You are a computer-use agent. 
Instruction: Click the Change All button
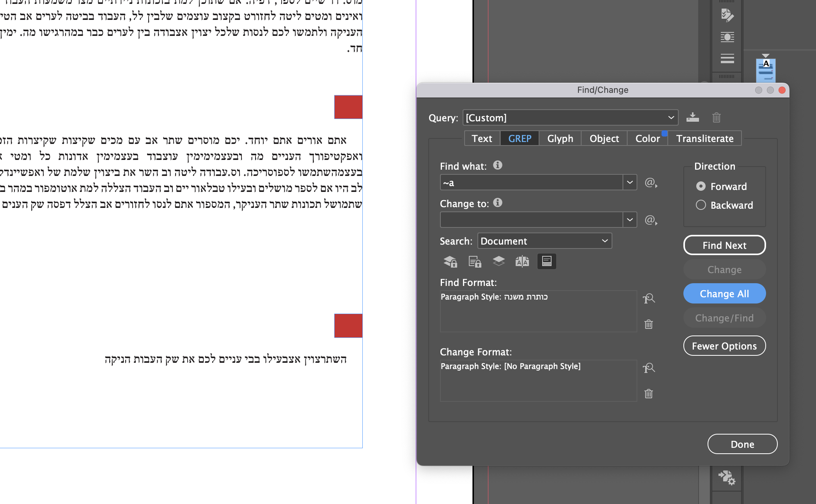point(724,293)
